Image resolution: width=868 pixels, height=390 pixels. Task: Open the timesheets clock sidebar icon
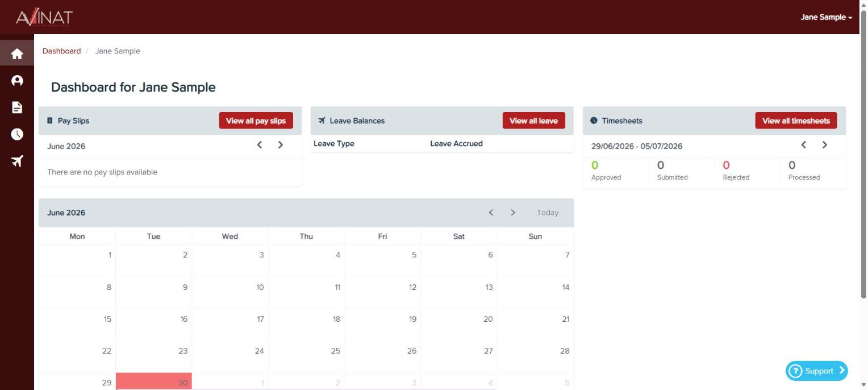coord(17,134)
